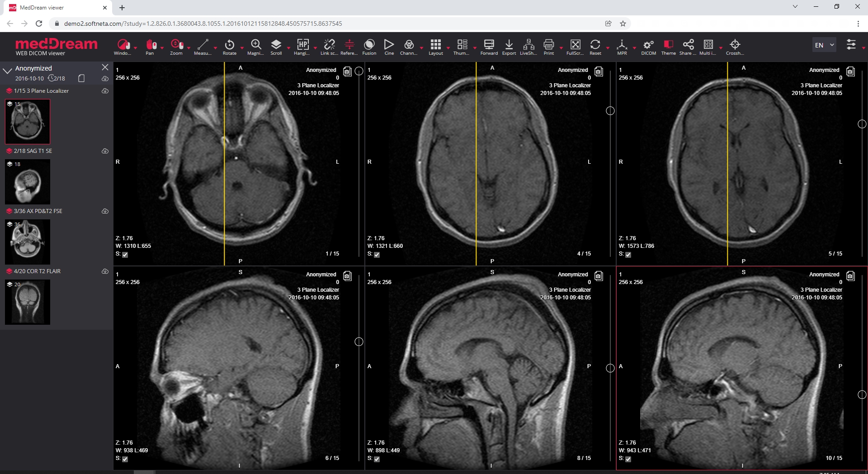Uncheck the S checkbox in image 8/15 viewport
This screenshot has height=474, width=868.
pos(377,459)
